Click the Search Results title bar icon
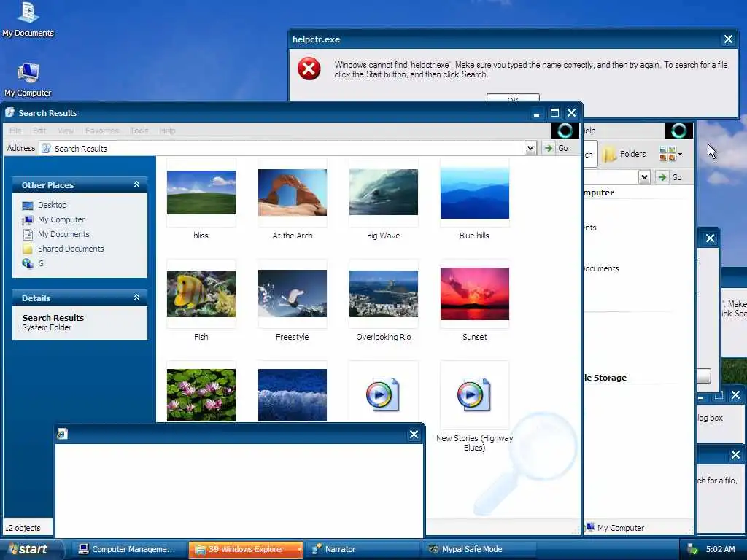 click(x=9, y=112)
